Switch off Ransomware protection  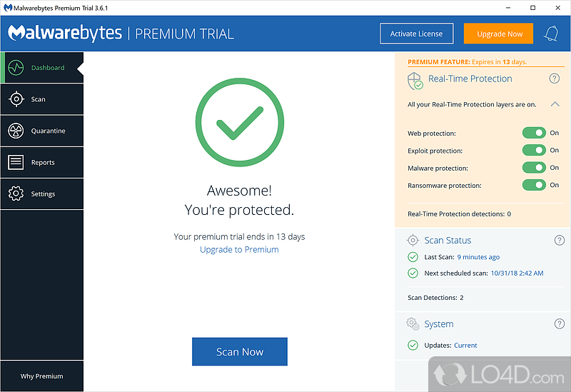534,186
